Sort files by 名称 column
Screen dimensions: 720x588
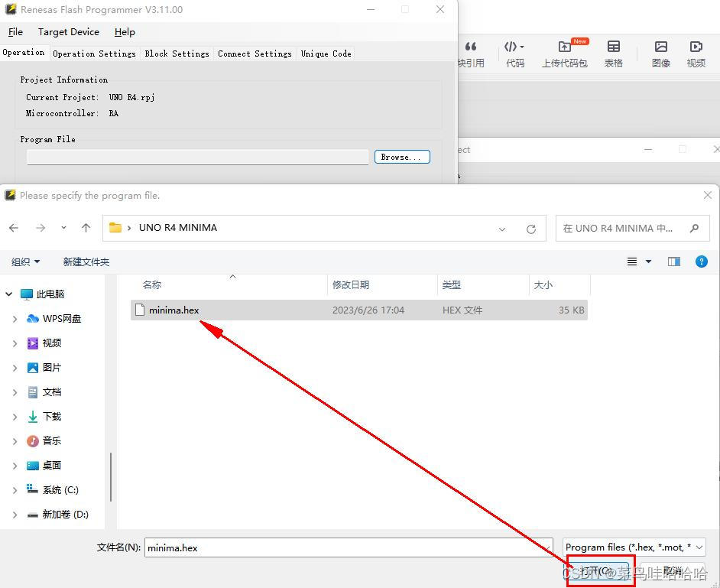152,284
